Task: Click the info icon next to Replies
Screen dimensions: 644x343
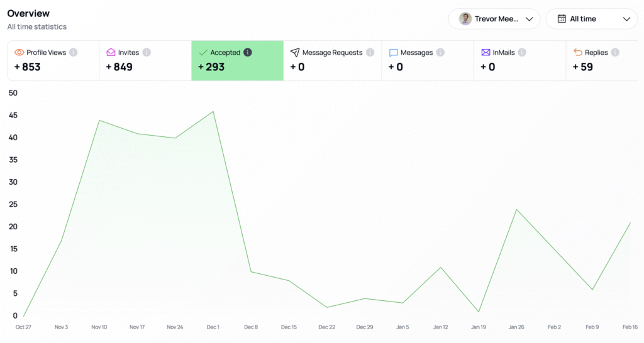Action: pyautogui.click(x=615, y=53)
